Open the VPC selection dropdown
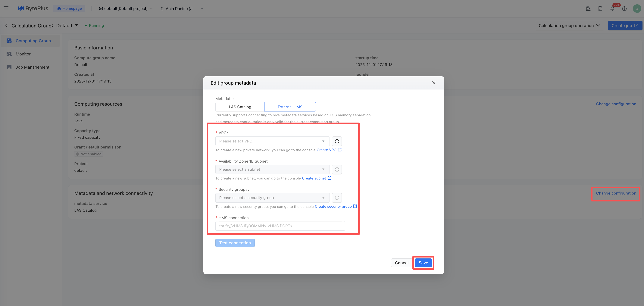This screenshot has width=644, height=306. 272,141
